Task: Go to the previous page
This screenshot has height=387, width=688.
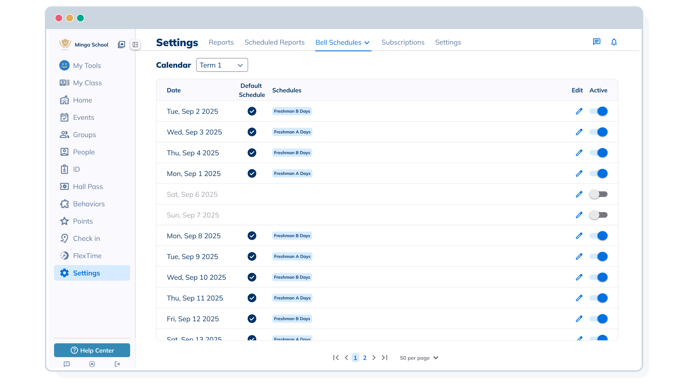Action: pyautogui.click(x=346, y=358)
